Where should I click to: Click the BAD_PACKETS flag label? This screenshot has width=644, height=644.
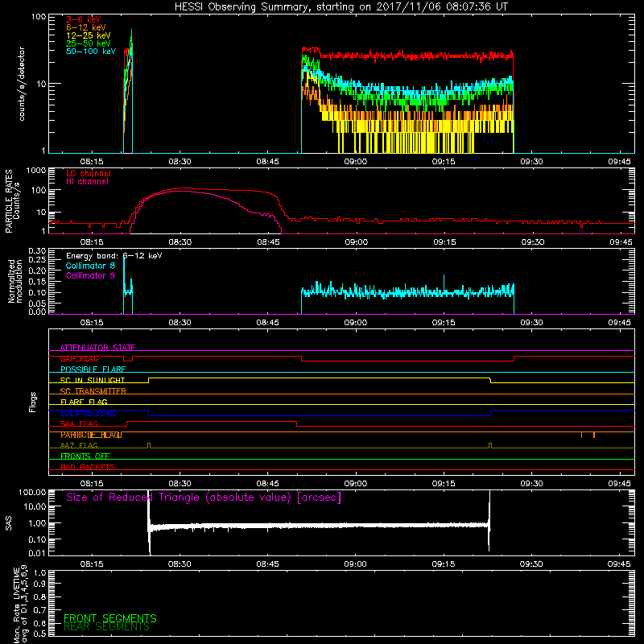pyautogui.click(x=88, y=468)
